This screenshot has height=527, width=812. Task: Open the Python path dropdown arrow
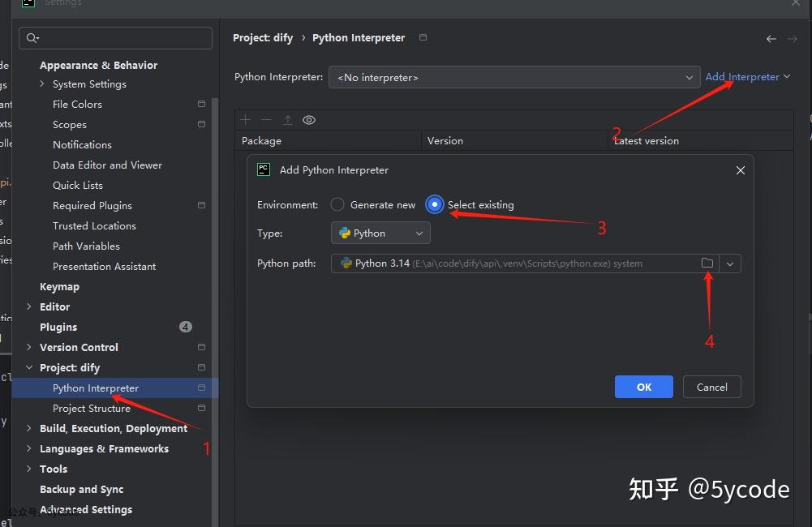pos(729,263)
